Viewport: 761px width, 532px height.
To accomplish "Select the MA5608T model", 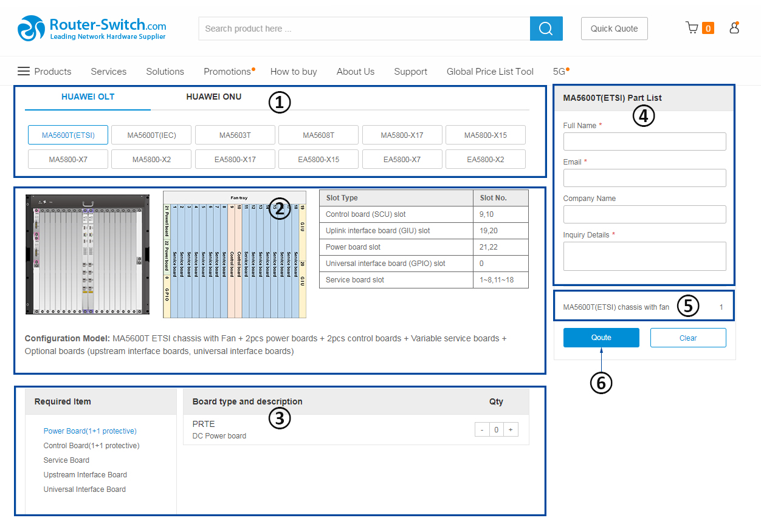I will (x=319, y=135).
